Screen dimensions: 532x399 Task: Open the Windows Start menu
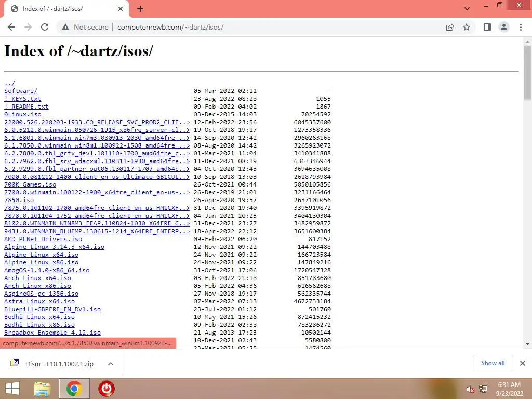[x=12, y=389]
